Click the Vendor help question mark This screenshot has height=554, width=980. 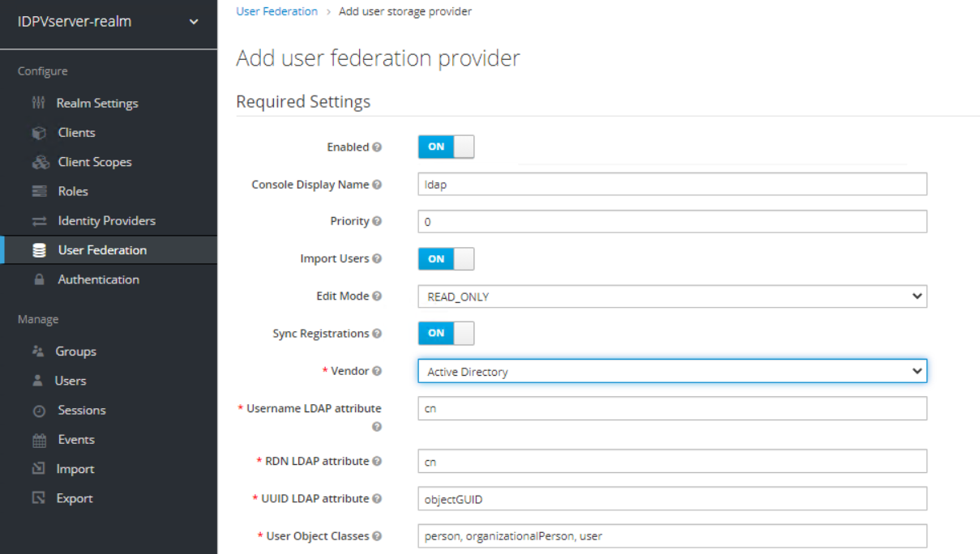[378, 370]
